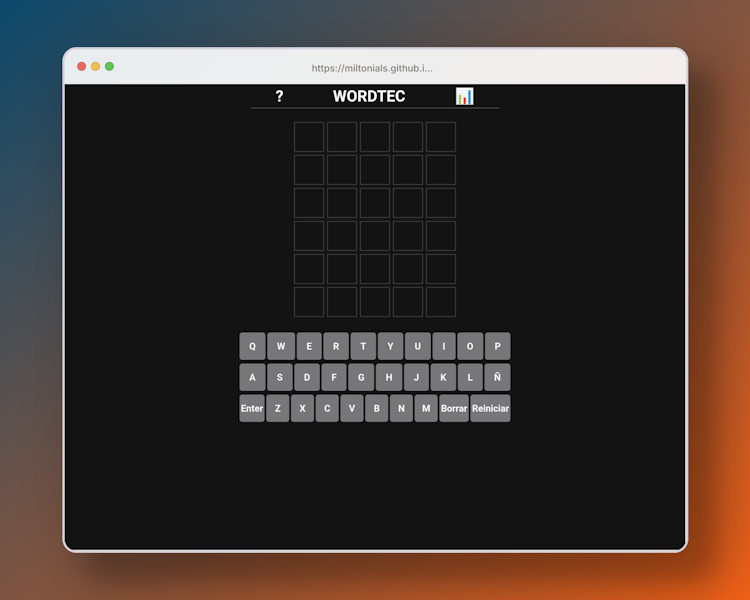Tap the T key
Viewport: 750px width, 600px height.
coord(363,346)
